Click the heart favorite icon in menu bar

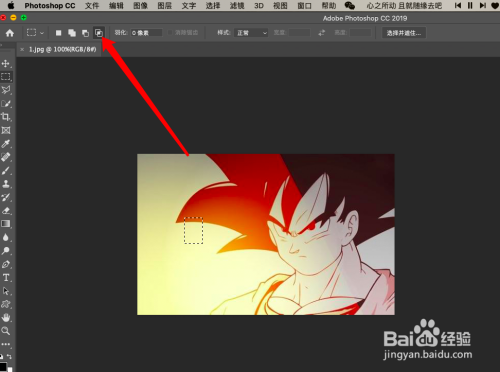(x=495, y=5)
